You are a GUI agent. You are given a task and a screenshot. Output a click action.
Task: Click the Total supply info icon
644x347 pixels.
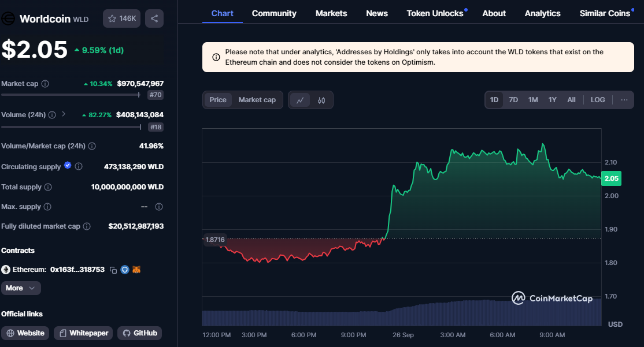point(48,187)
